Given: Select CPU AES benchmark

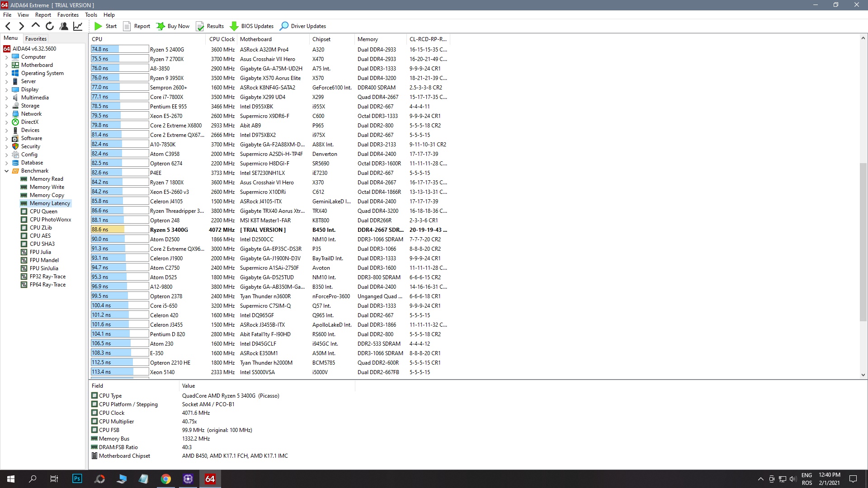Looking at the screenshot, I should click(40, 236).
